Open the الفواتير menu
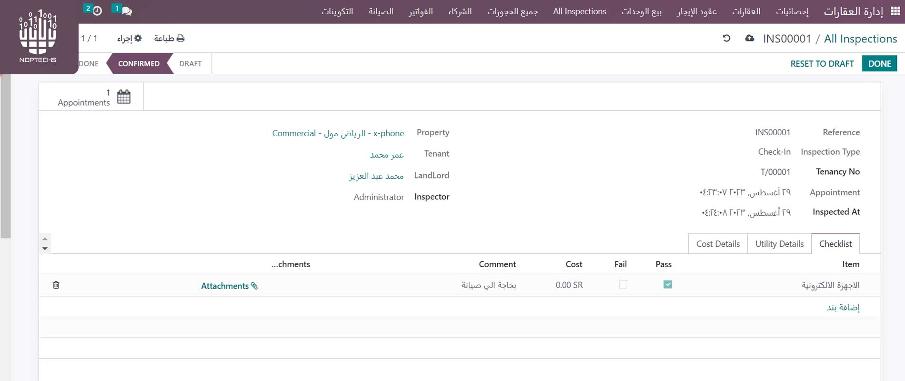This screenshot has height=381, width=905. [x=421, y=12]
